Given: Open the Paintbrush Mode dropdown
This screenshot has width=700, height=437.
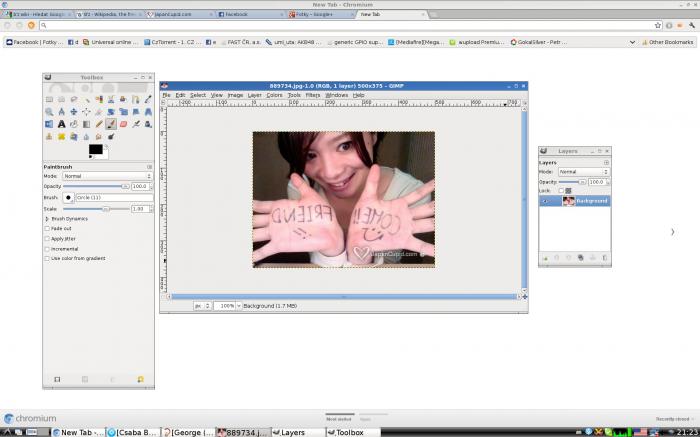Looking at the screenshot, I should pyautogui.click(x=107, y=176).
